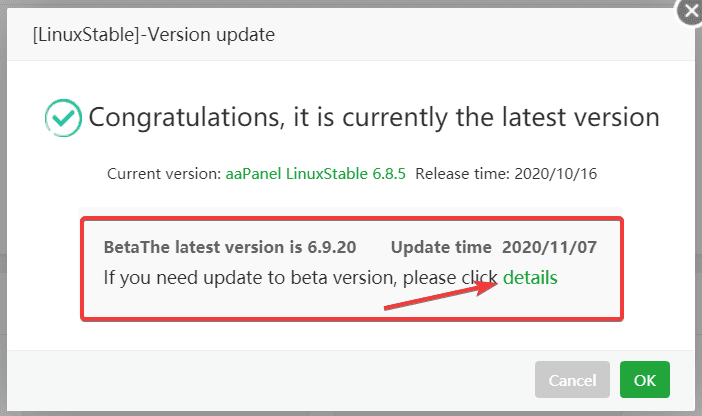Close the Version update dialog
Viewport: 702px width, 416px height.
tap(688, 10)
